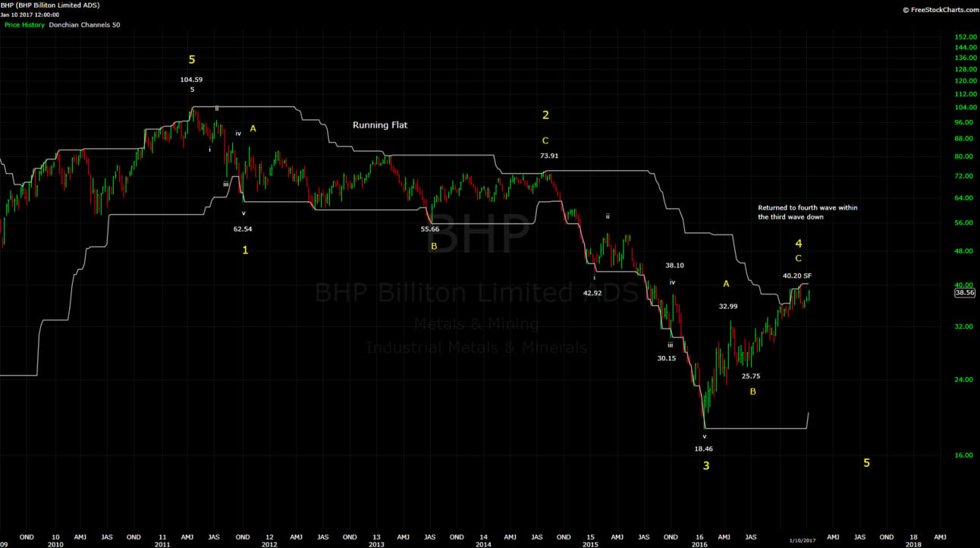The height and width of the screenshot is (548, 980).
Task: Select yellow wave 2 label above 73.91
Action: (x=545, y=115)
